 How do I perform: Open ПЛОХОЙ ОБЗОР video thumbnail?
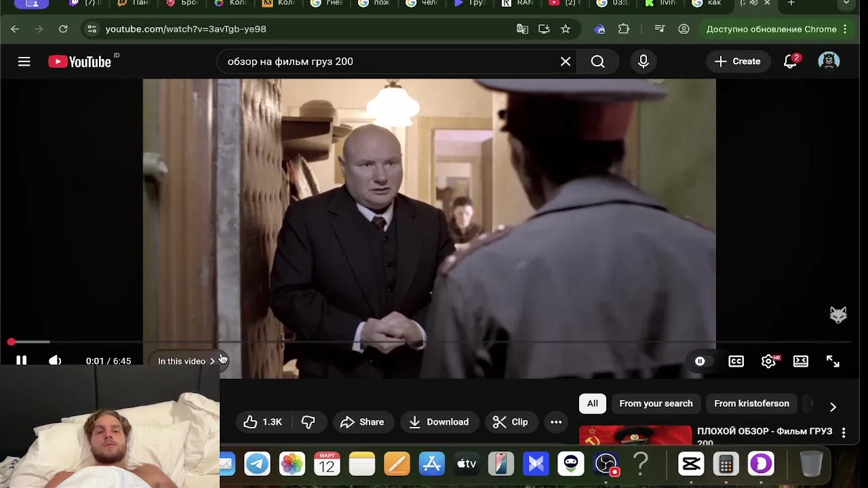pyautogui.click(x=635, y=436)
